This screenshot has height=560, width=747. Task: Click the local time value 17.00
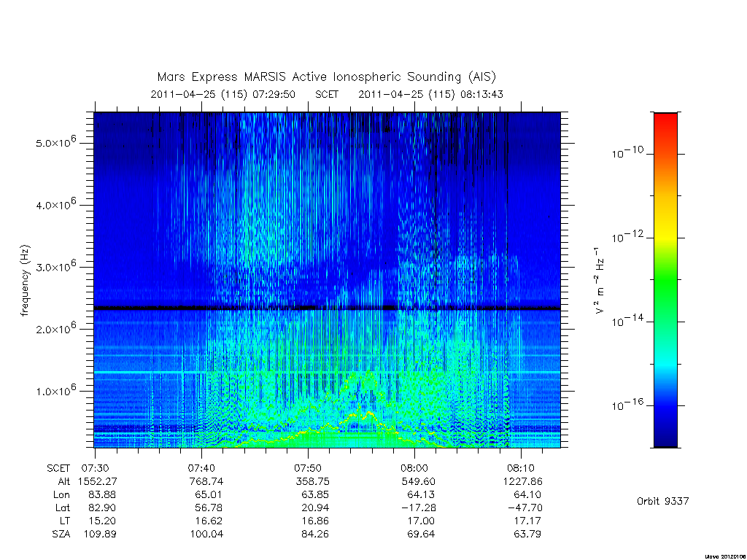tap(421, 521)
